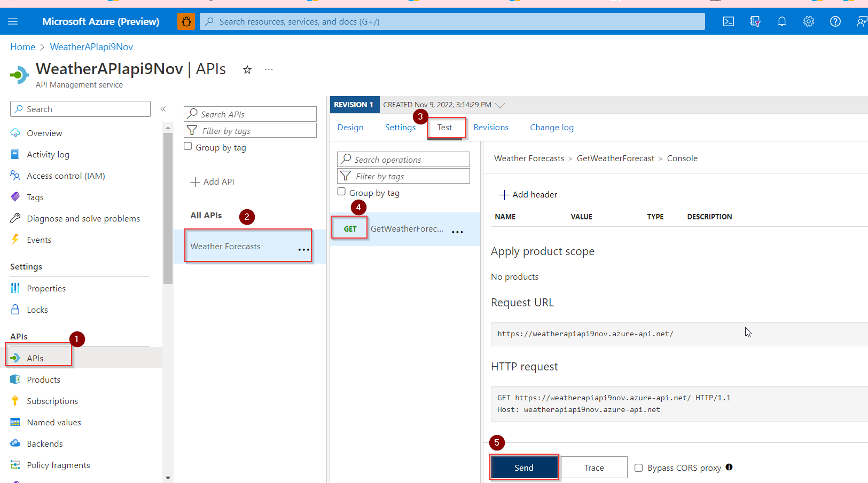Open the directories and subscriptions filter icon
Screen dimensions: 868x483
(x=755, y=21)
